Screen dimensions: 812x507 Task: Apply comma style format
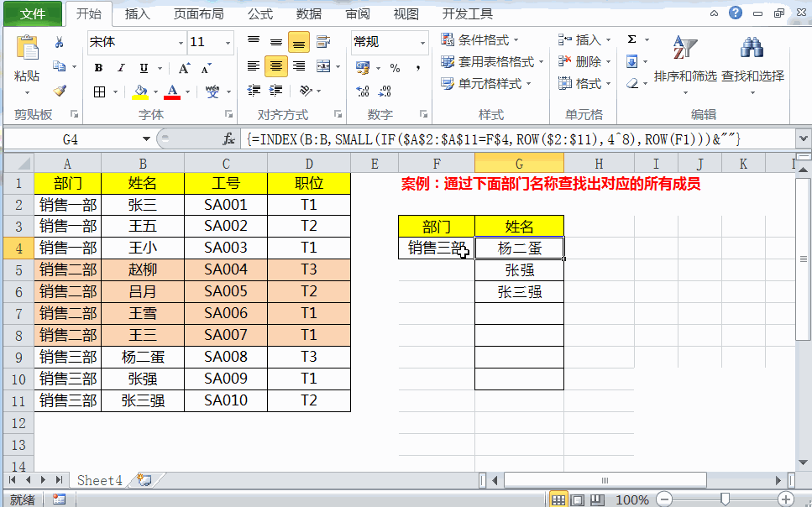tap(418, 68)
